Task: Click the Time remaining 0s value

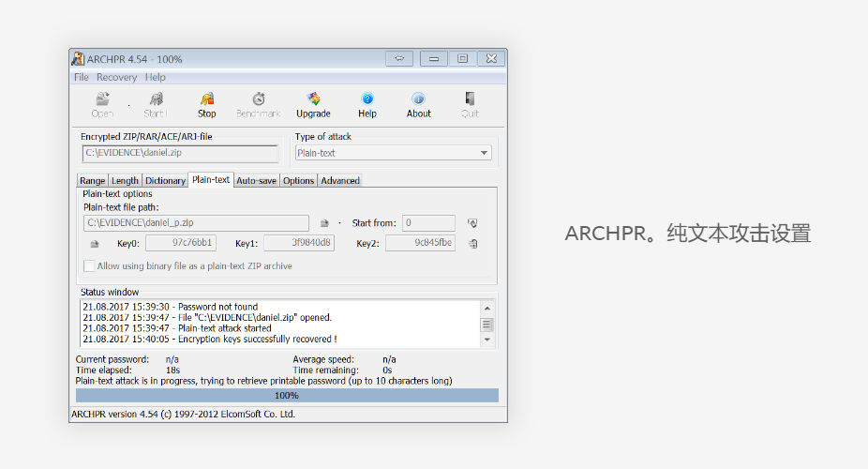Action: pos(387,370)
